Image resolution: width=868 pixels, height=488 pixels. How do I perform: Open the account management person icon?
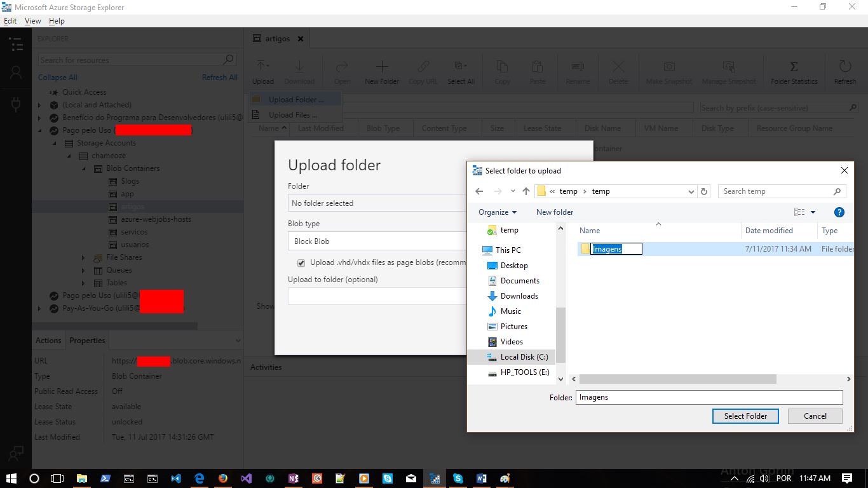pos(16,72)
